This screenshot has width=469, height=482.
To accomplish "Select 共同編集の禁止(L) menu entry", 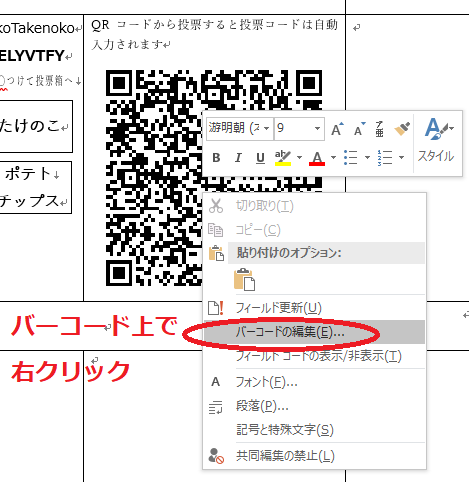I will 314,456.
